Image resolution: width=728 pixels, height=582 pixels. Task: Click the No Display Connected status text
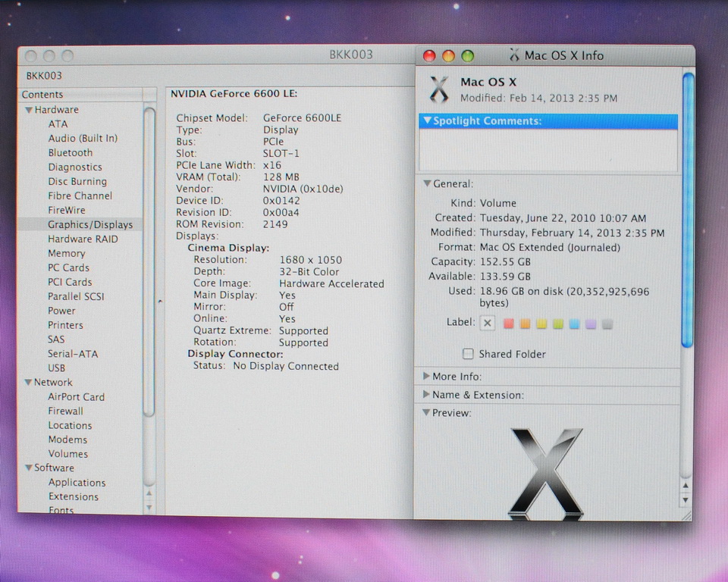tap(286, 366)
